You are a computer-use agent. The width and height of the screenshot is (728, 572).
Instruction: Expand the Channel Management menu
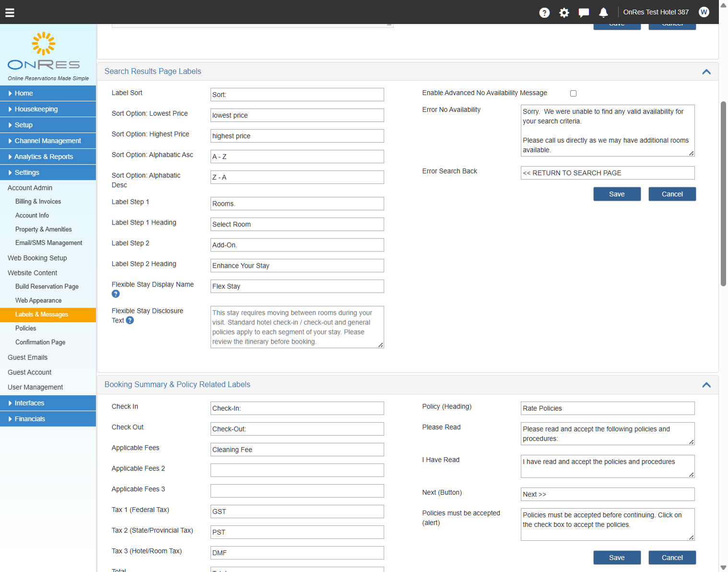point(48,141)
